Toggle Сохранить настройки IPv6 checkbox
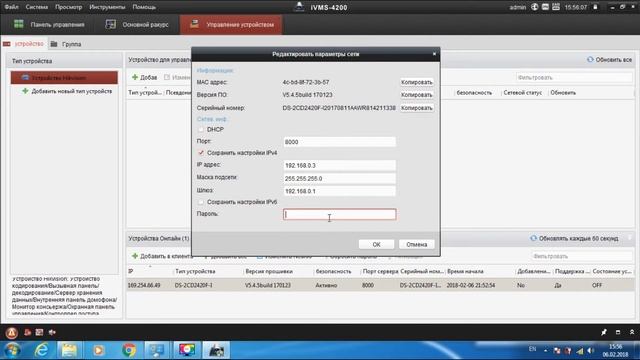The height and width of the screenshot is (360, 640). 200,202
